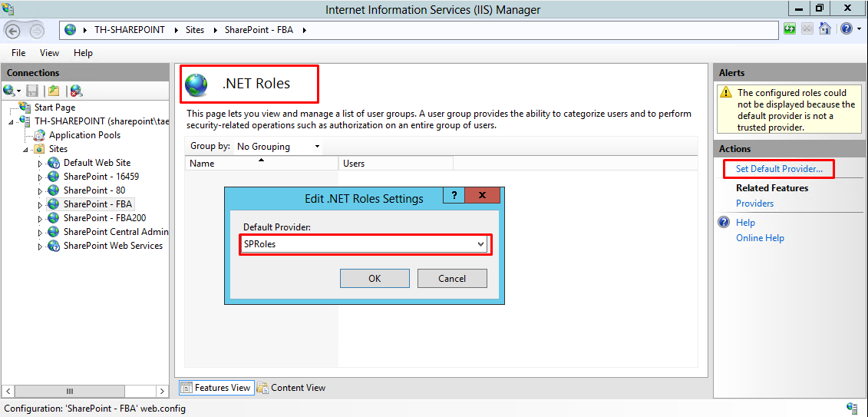The height and width of the screenshot is (417, 868).
Task: Click the Up folder icon in Connections toolbar
Action: tap(53, 91)
